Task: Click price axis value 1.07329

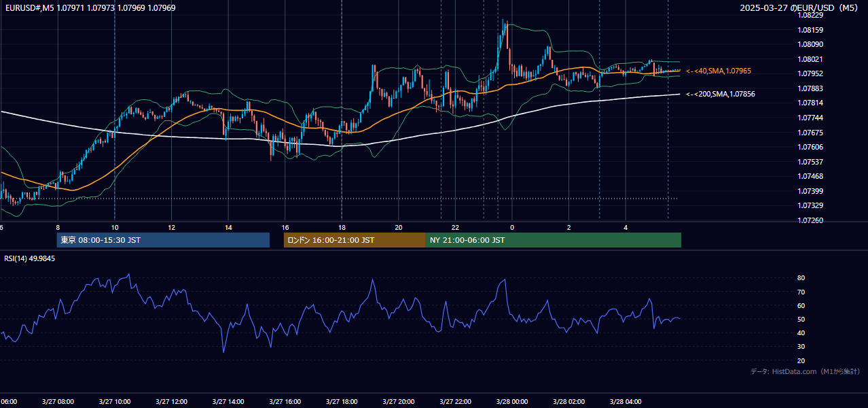Action: 811,205
